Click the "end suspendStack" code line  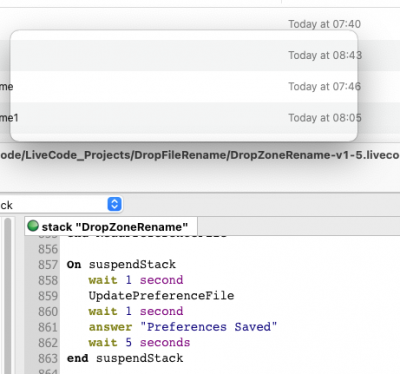125,358
